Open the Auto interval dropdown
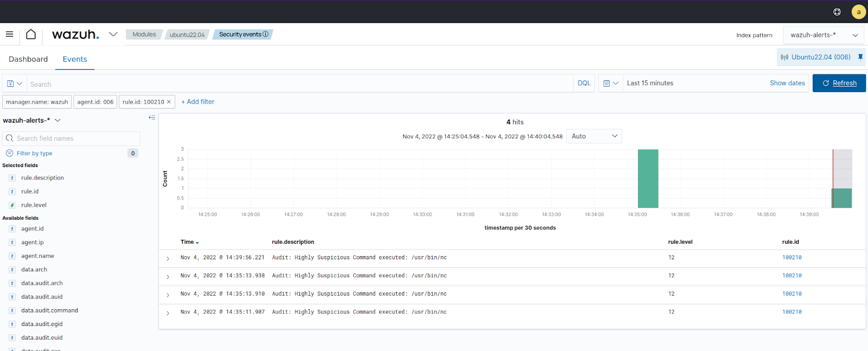 coord(594,136)
